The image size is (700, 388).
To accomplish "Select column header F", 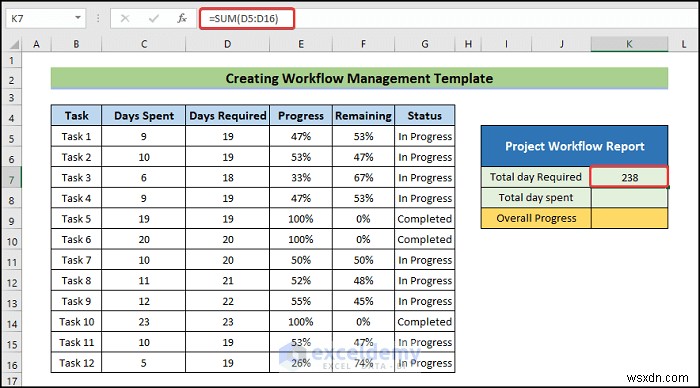I will pyautogui.click(x=363, y=44).
